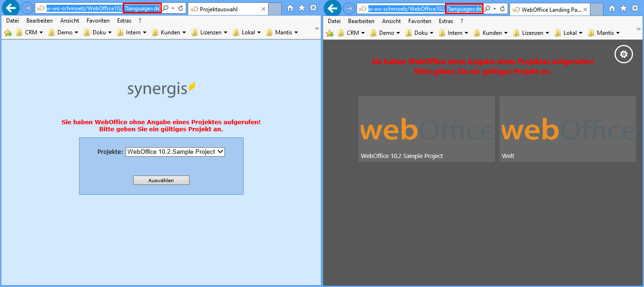Click the site icon in the right address bar
The width and height of the screenshot is (644, 287).
pyautogui.click(x=362, y=8)
